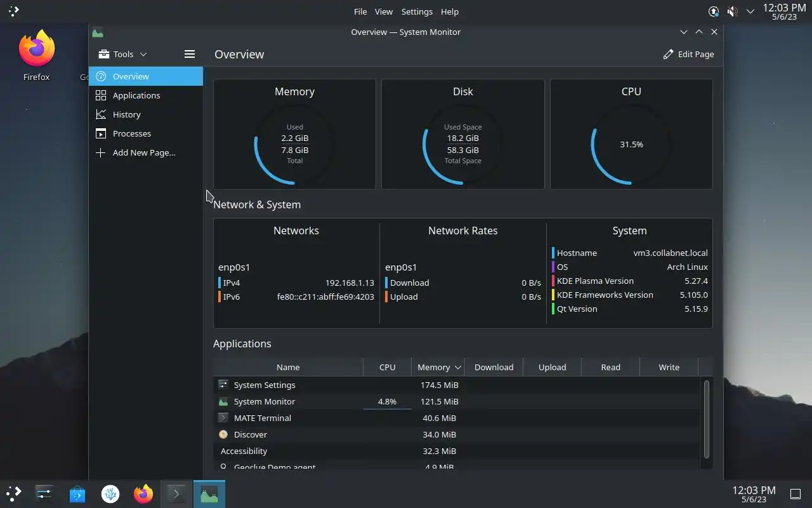Click the muted volume tray icon
Screen dimensions: 812x508
point(732,11)
